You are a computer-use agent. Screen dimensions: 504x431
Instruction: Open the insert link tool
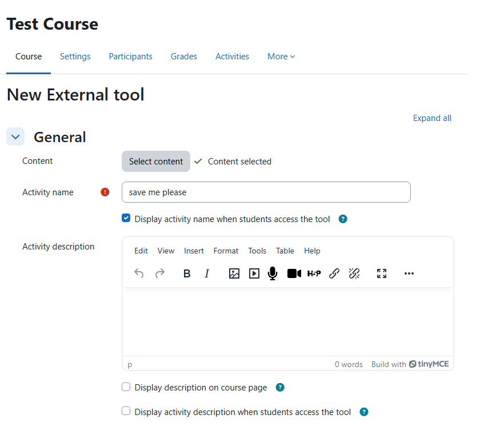pos(334,273)
